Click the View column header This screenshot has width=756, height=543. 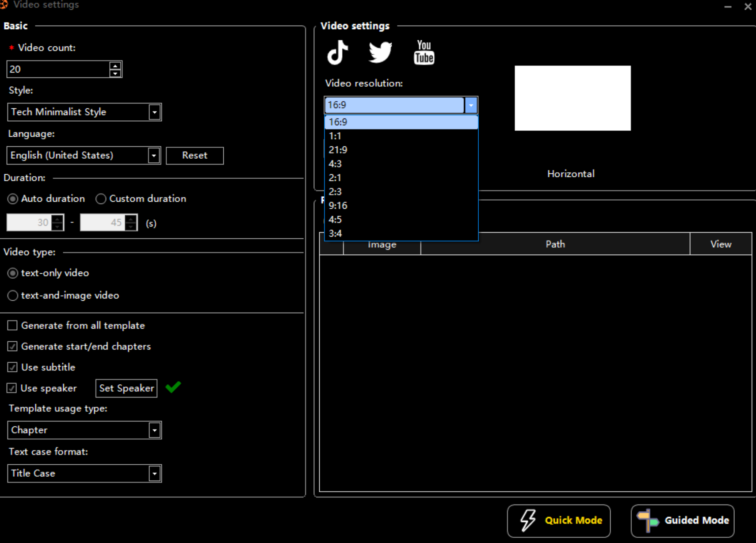pyautogui.click(x=721, y=244)
